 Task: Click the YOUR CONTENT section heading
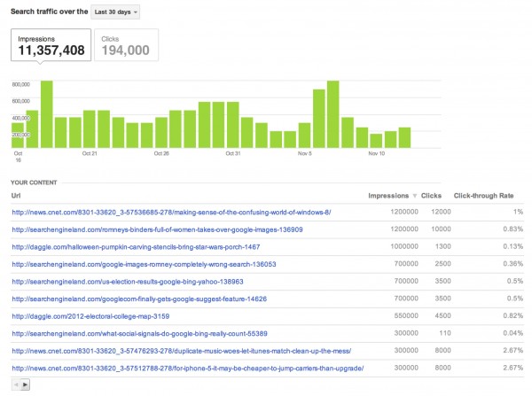coord(34,182)
